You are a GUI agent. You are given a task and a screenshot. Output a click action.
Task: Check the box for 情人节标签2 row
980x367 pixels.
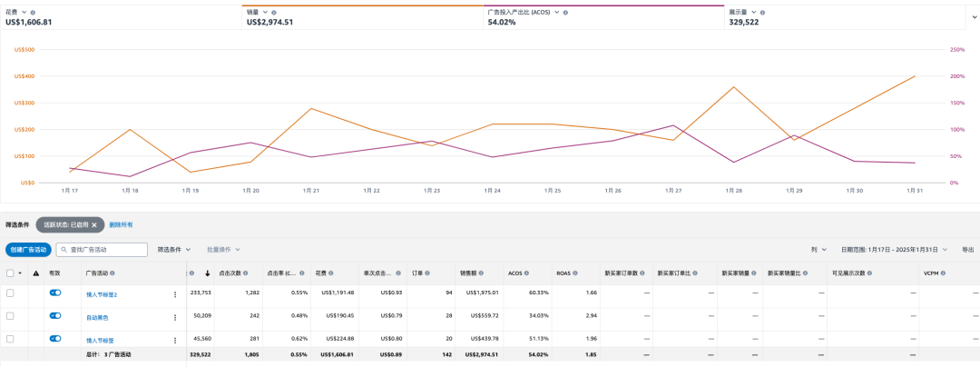click(x=10, y=293)
